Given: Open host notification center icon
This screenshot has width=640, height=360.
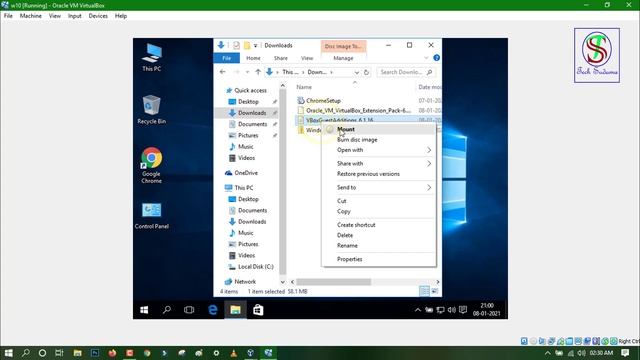Looking at the screenshot, I should point(625,353).
